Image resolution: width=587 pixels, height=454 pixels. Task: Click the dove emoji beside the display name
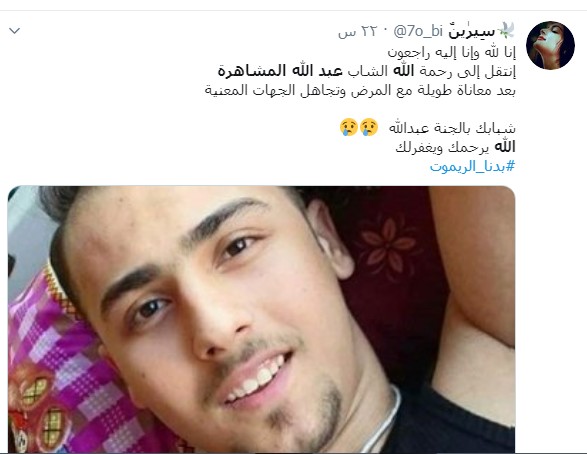[506, 31]
